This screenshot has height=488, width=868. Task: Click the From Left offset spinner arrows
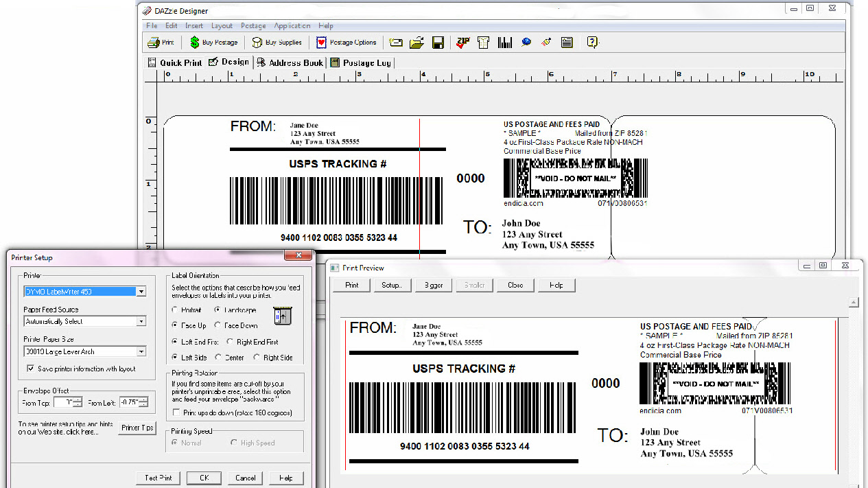pyautogui.click(x=142, y=403)
